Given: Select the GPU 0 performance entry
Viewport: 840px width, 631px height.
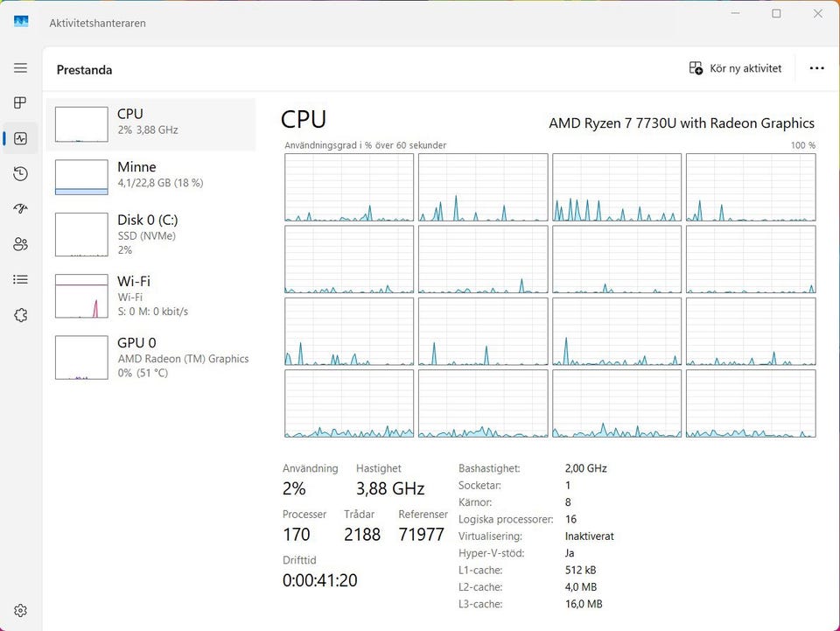Looking at the screenshot, I should [x=150, y=357].
